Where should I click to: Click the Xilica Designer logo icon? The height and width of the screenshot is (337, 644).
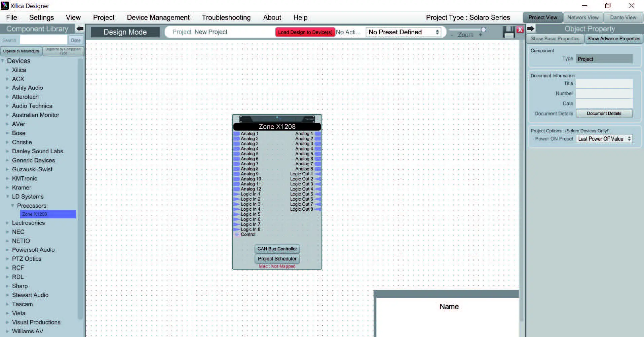5,6
